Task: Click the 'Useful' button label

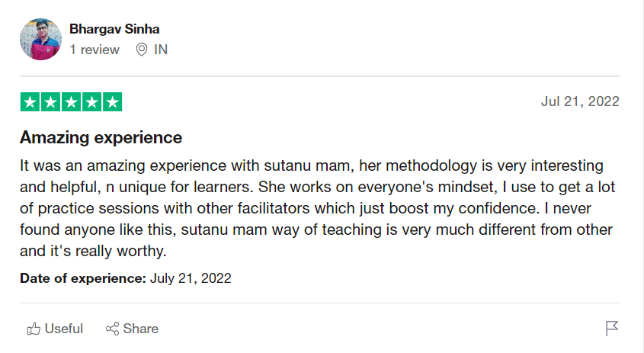Action: point(64,329)
